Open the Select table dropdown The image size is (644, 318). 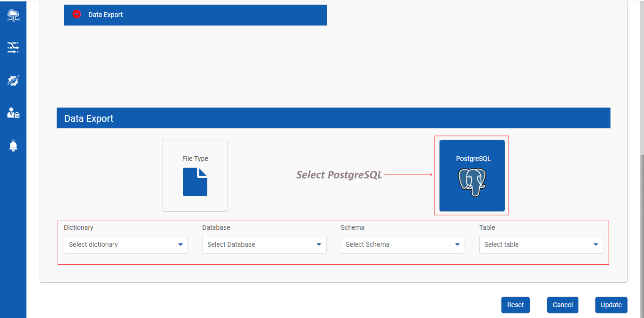541,244
